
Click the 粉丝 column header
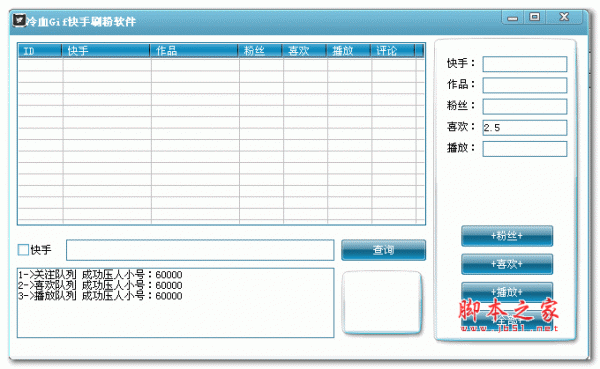[260, 51]
